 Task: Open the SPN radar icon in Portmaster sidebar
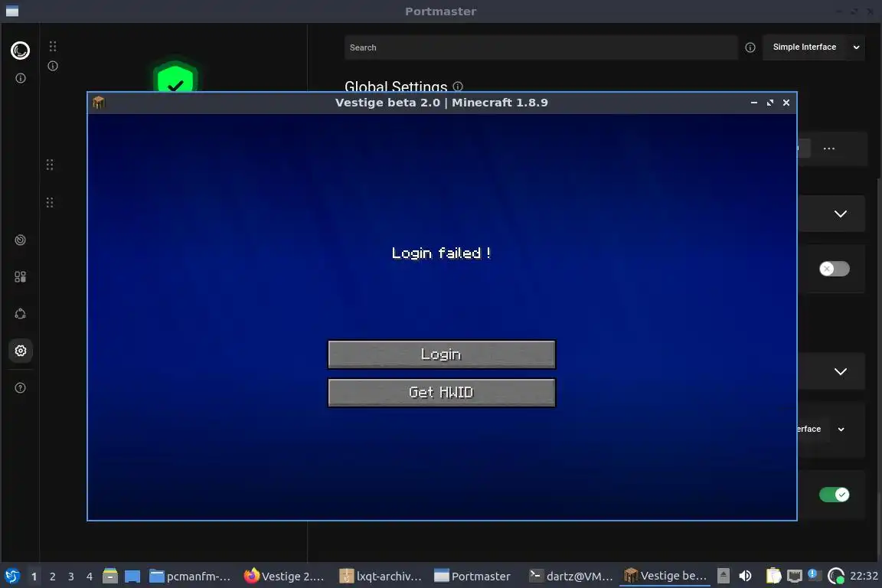pos(20,240)
